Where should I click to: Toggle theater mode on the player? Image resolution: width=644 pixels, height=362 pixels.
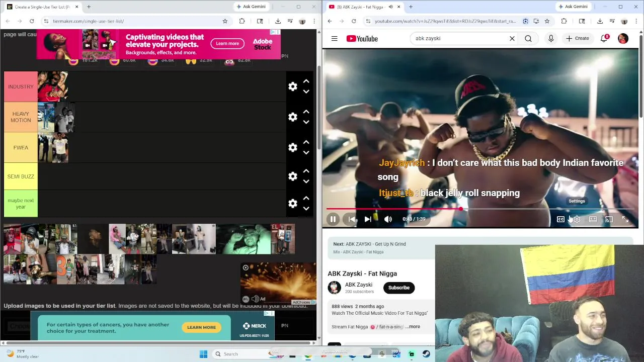click(x=593, y=219)
